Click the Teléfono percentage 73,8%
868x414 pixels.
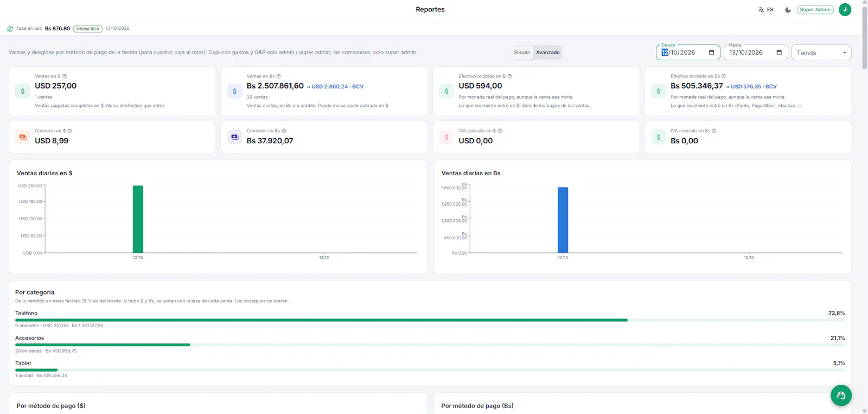click(x=837, y=313)
